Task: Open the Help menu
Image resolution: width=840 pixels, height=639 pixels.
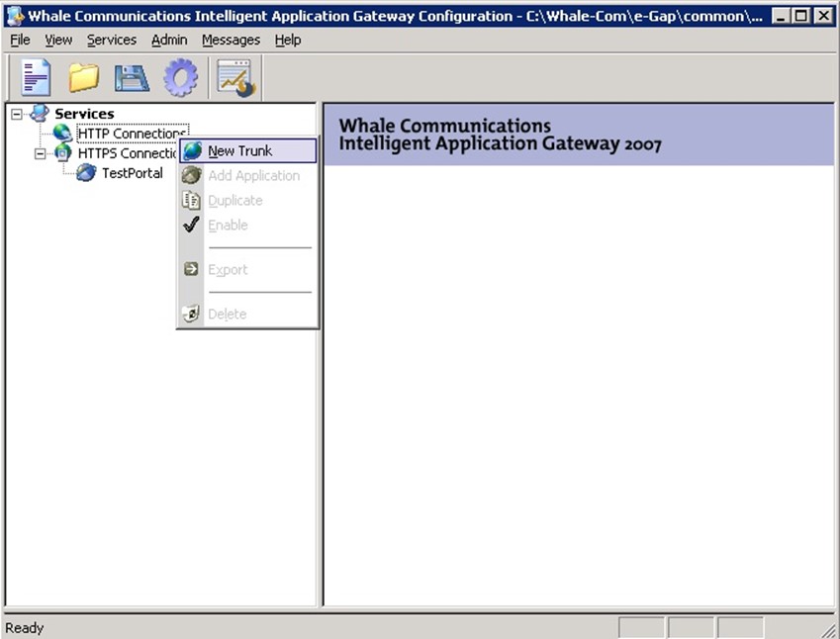Action: pyautogui.click(x=288, y=40)
